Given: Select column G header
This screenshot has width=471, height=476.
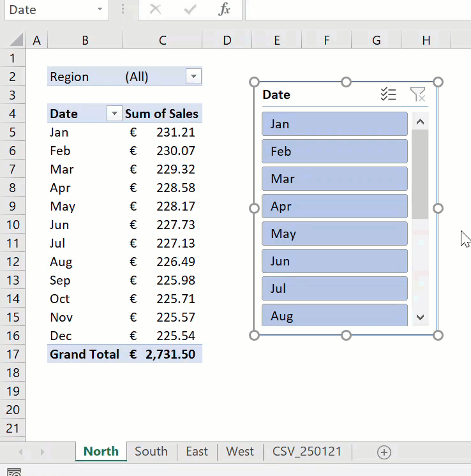Looking at the screenshot, I should point(377,40).
